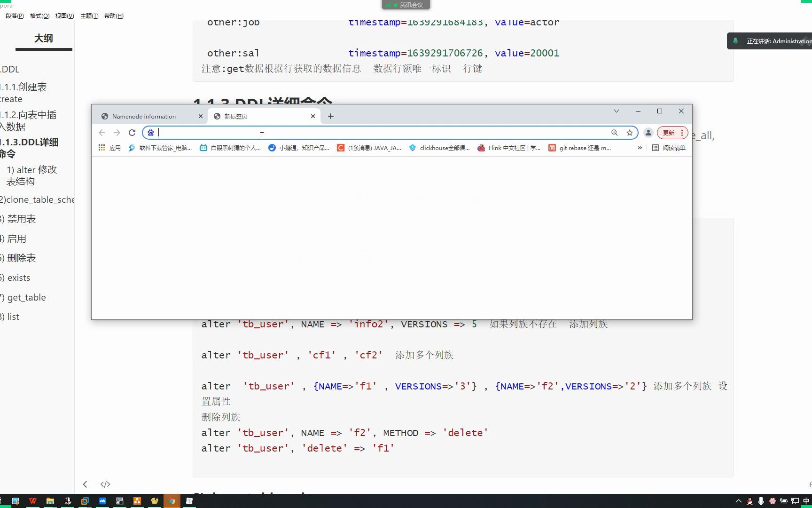Open VirtualBox-like blue cube taskbar icon

pyautogui.click(x=85, y=501)
